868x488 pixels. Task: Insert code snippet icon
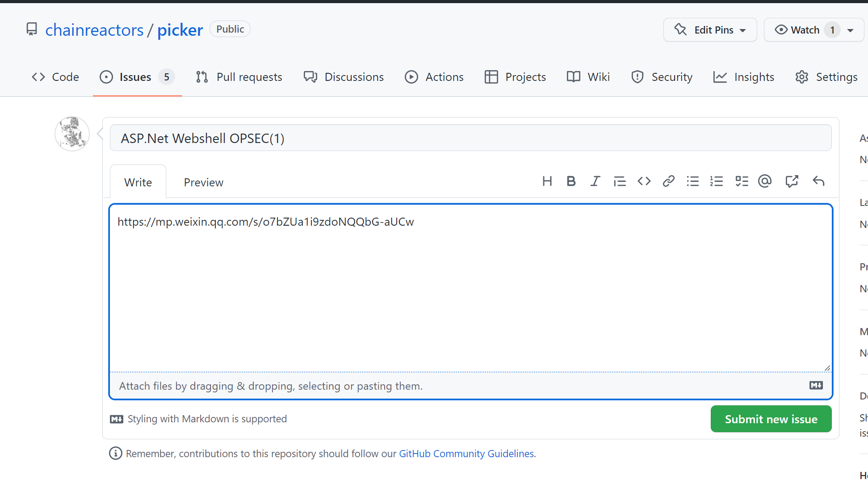tap(644, 181)
